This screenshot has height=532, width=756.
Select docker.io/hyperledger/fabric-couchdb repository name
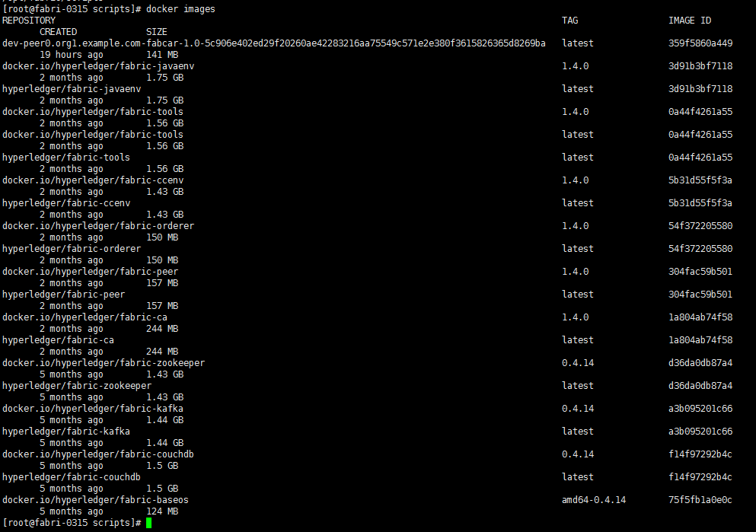[98, 454]
